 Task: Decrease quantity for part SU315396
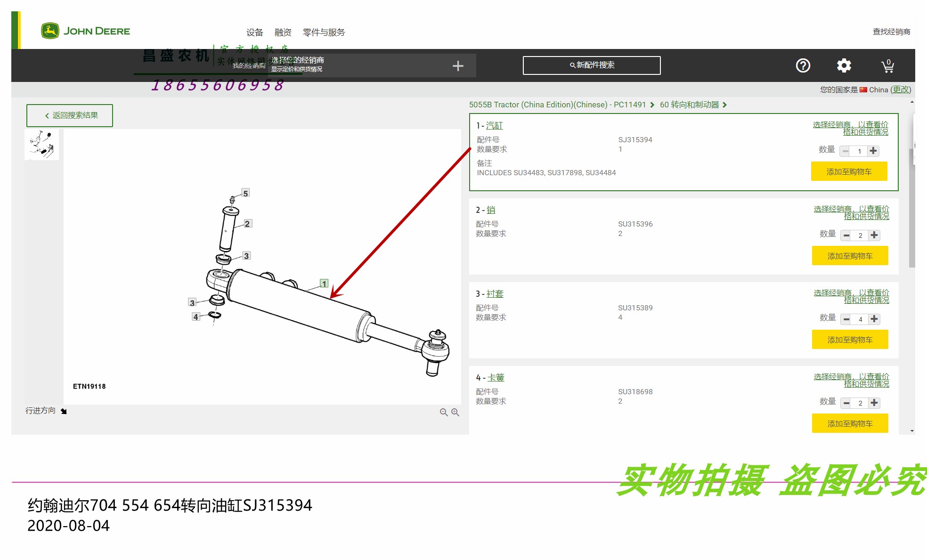tap(846, 235)
